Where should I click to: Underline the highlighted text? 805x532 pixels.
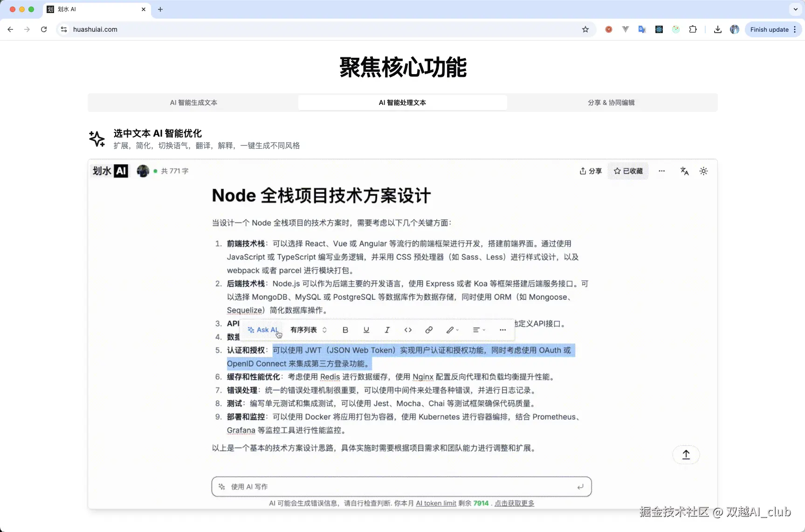pyautogui.click(x=366, y=330)
